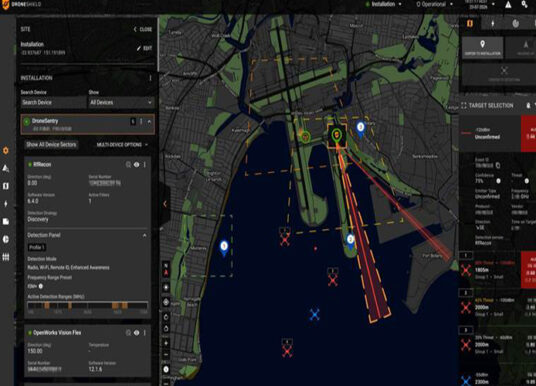
Task: Click the zoom in plus map control
Action: pos(166,343)
